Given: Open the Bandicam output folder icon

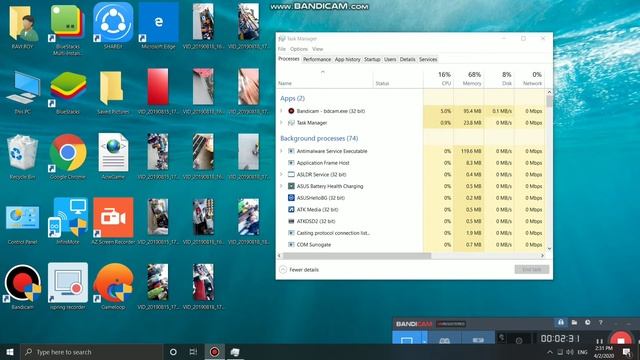Looking at the screenshot, I should 574,322.
